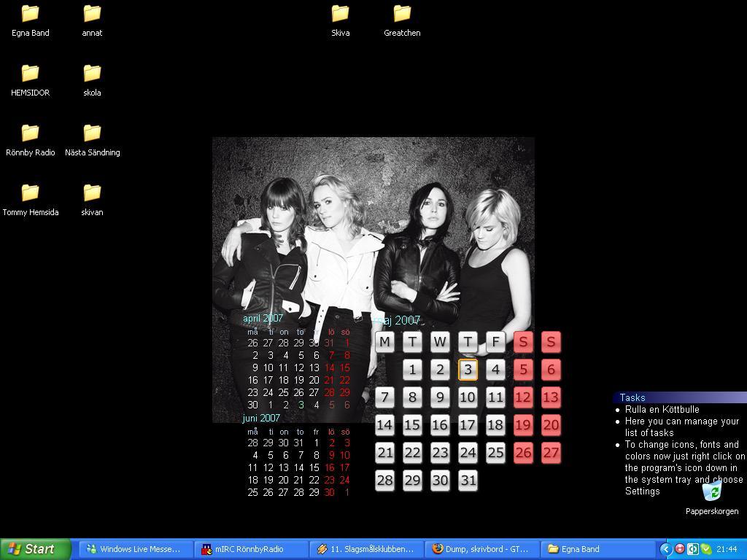Open the Egna Band desktop folder

(x=30, y=14)
